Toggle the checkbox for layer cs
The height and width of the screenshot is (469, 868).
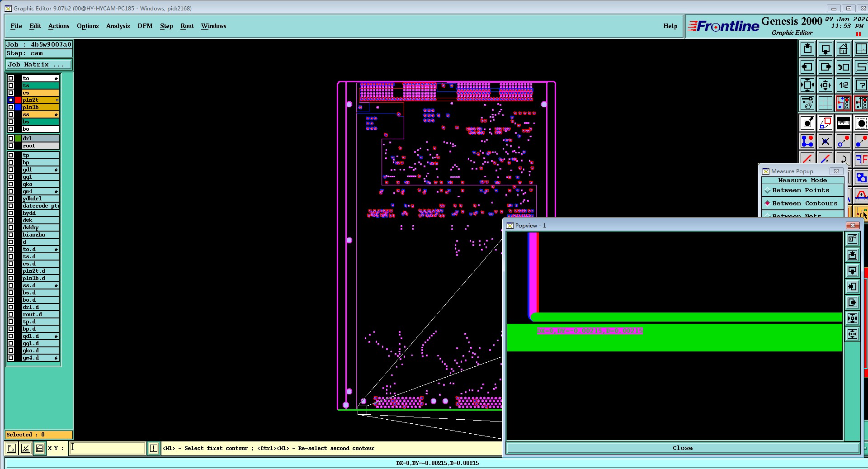pos(11,93)
